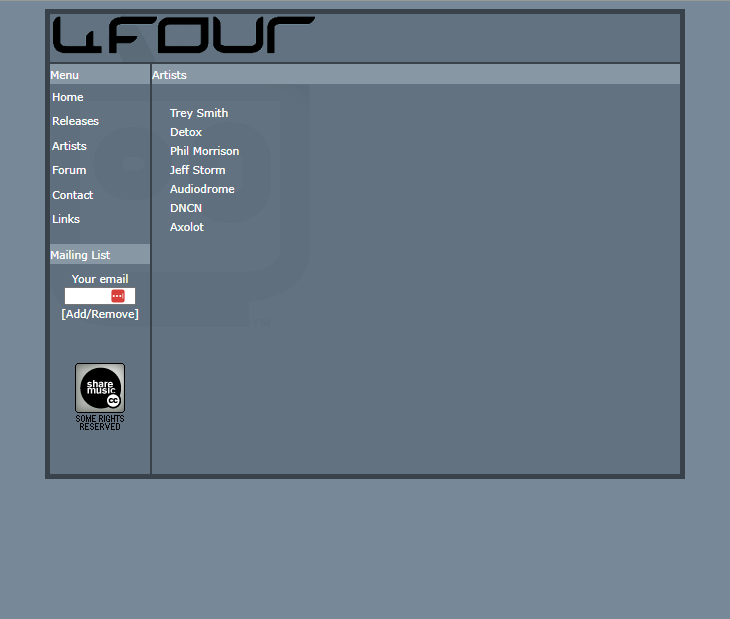Go to the Releases page
730x619 pixels.
pyautogui.click(x=75, y=121)
